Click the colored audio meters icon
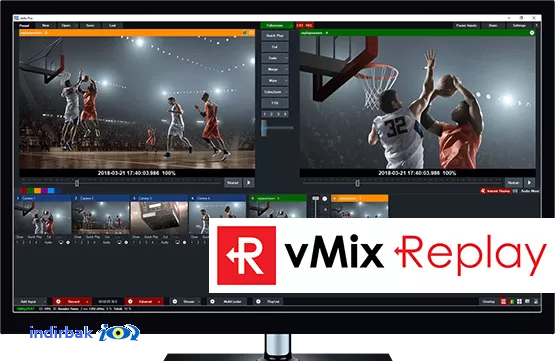This screenshot has height=361, width=555. (511, 302)
